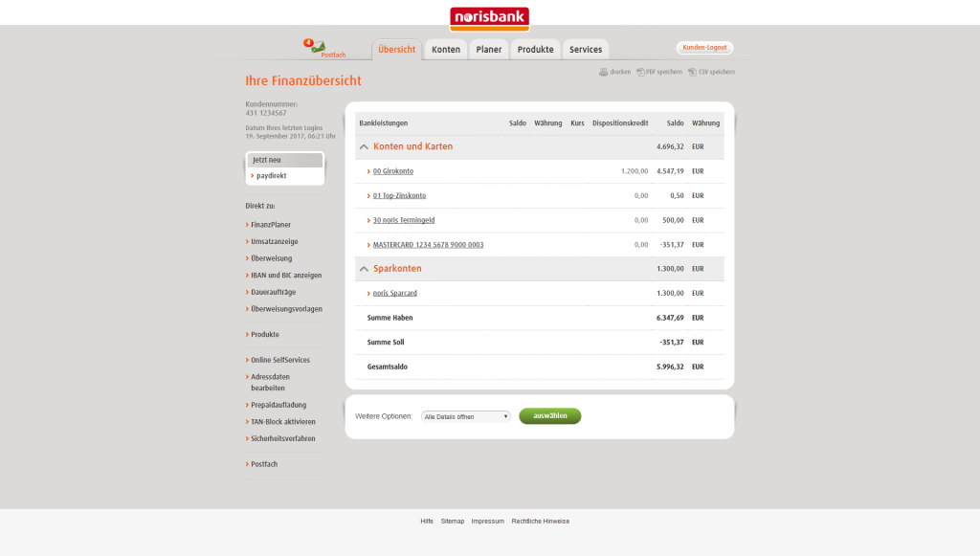Open the Sitemap footer link
This screenshot has width=980, height=556.
[x=453, y=521]
